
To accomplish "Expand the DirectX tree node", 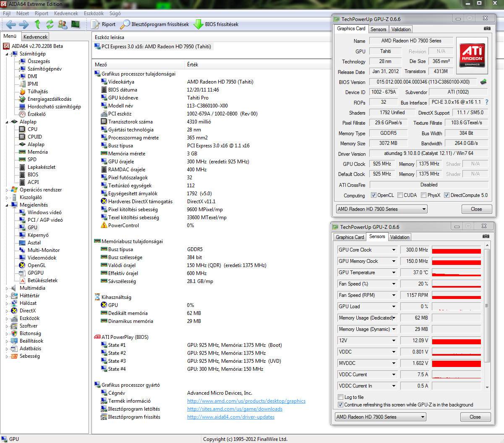I will (x=7, y=311).
